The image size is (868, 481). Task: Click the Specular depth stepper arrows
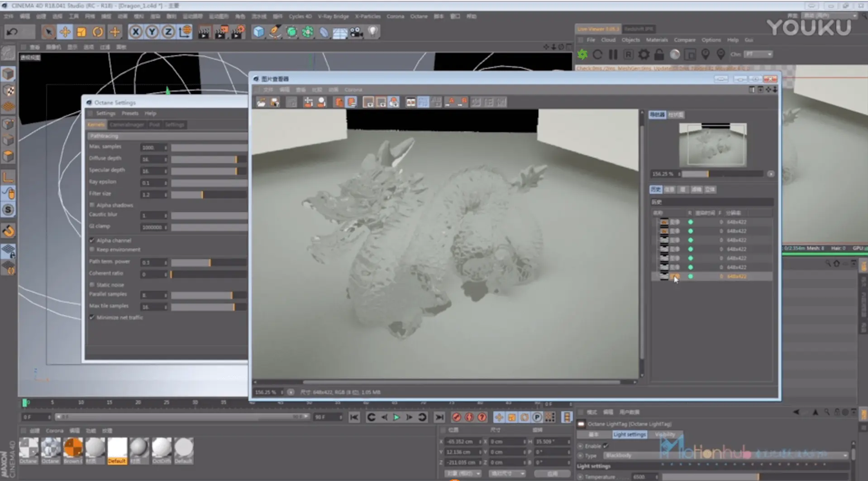pyautogui.click(x=166, y=171)
